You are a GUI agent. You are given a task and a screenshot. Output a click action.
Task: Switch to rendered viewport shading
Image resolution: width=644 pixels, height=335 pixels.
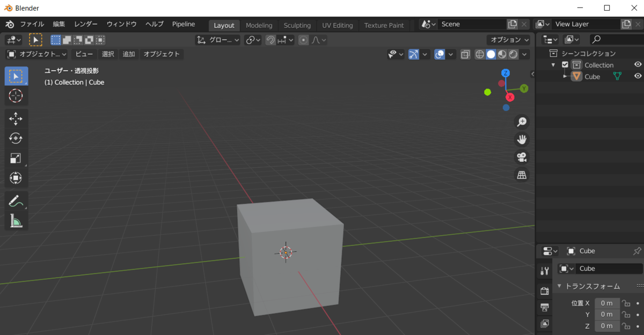point(514,54)
